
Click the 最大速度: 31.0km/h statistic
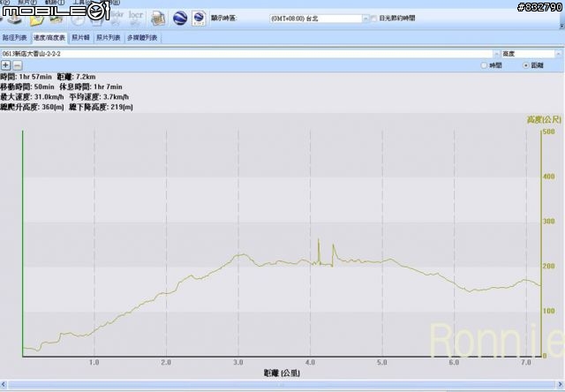(32, 97)
